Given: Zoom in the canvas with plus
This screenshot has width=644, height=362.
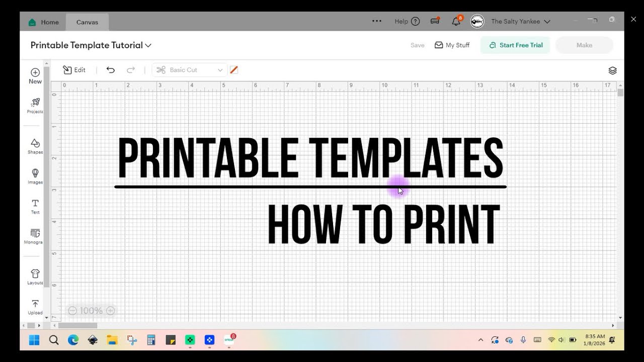Looking at the screenshot, I should [x=111, y=311].
